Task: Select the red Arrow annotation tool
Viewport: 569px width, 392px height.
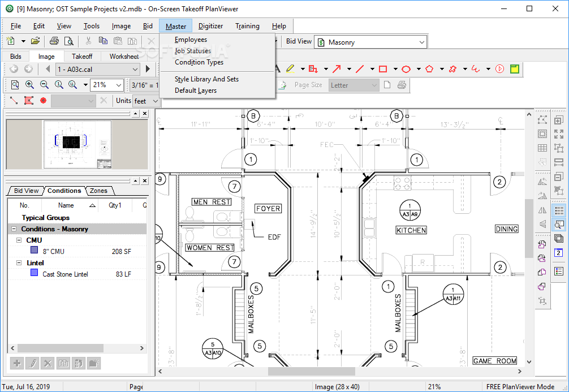Action: 337,68
